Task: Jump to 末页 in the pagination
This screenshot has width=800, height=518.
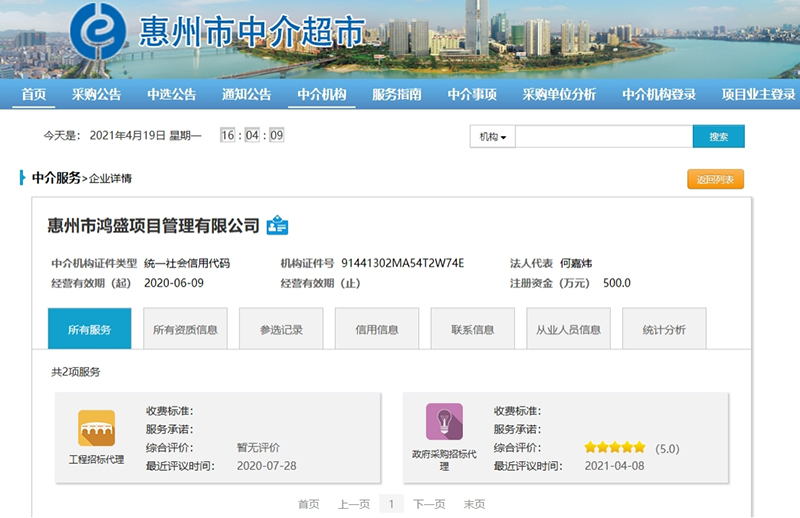Action: [x=474, y=504]
